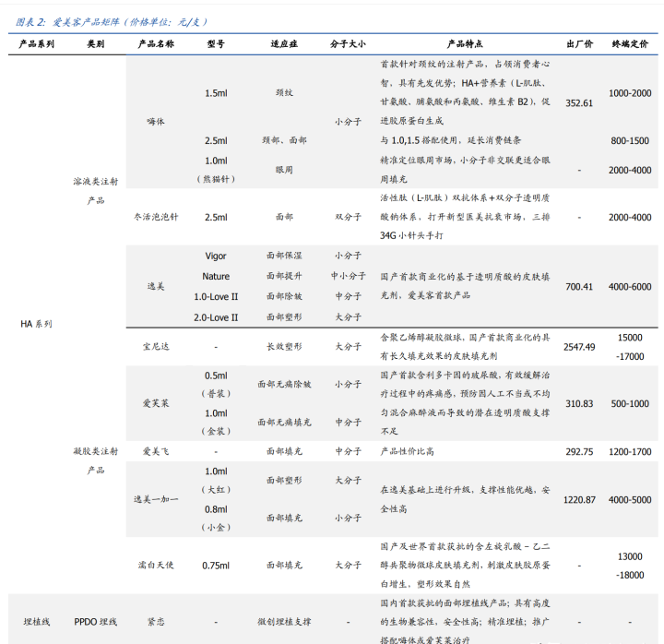Click the table title 图表 2 爱美客产品矩阵
This screenshot has height=644, width=664.
(111, 22)
